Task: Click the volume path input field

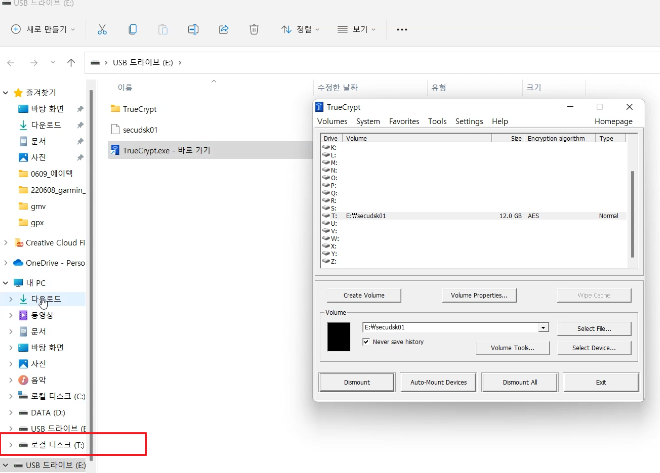Action: [451, 327]
